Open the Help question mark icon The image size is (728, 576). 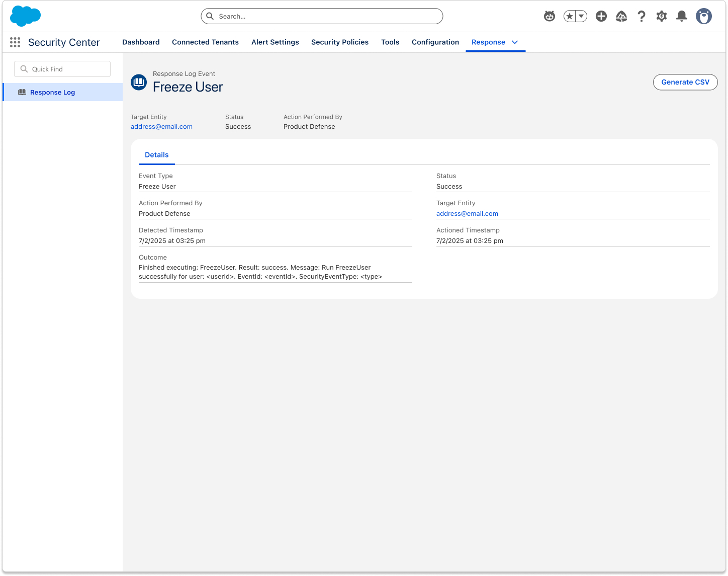[x=642, y=16]
